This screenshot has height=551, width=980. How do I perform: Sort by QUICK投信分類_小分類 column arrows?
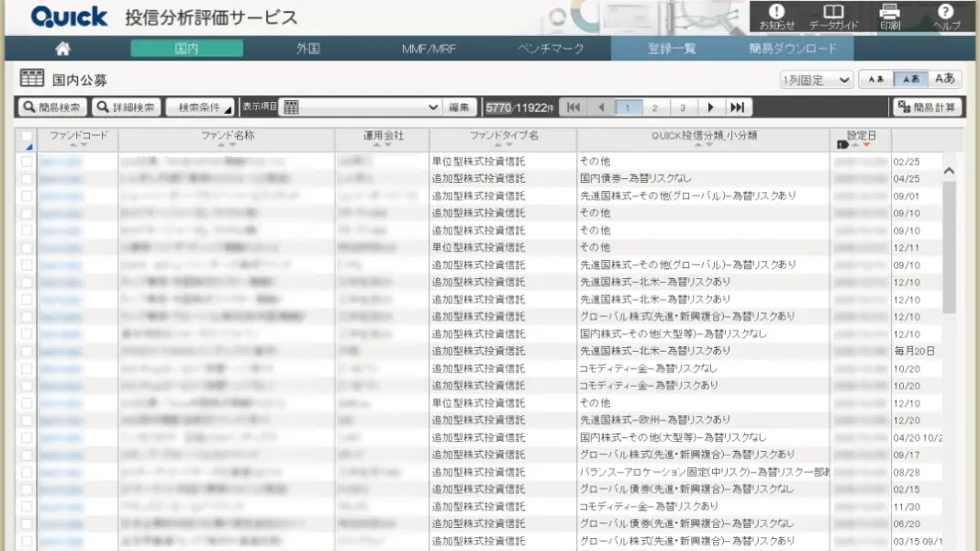[x=703, y=145]
